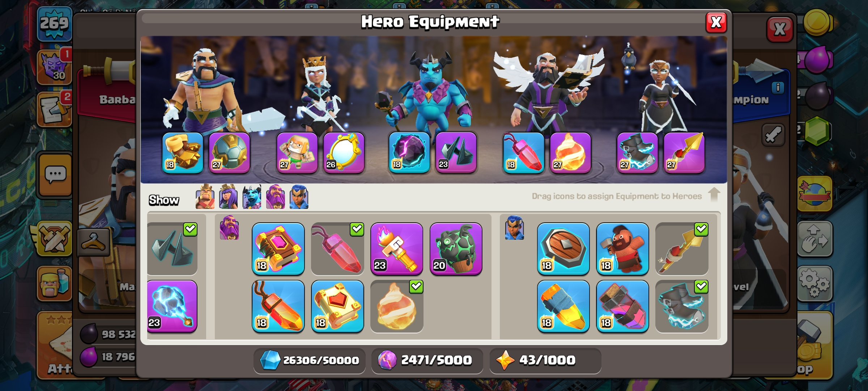Choose the Heroic Torch level 23
This screenshot has height=391, width=868.
397,249
